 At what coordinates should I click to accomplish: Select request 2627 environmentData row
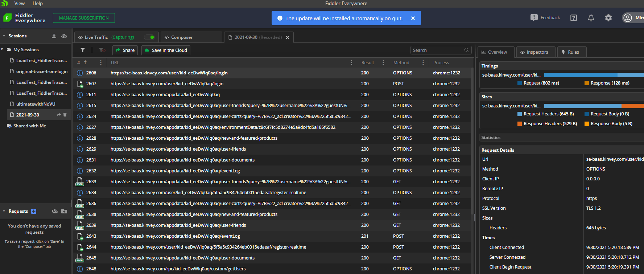tap(273, 127)
